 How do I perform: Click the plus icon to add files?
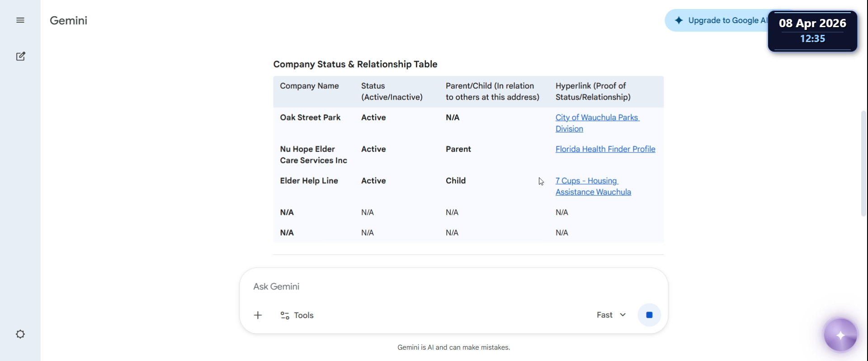point(258,315)
